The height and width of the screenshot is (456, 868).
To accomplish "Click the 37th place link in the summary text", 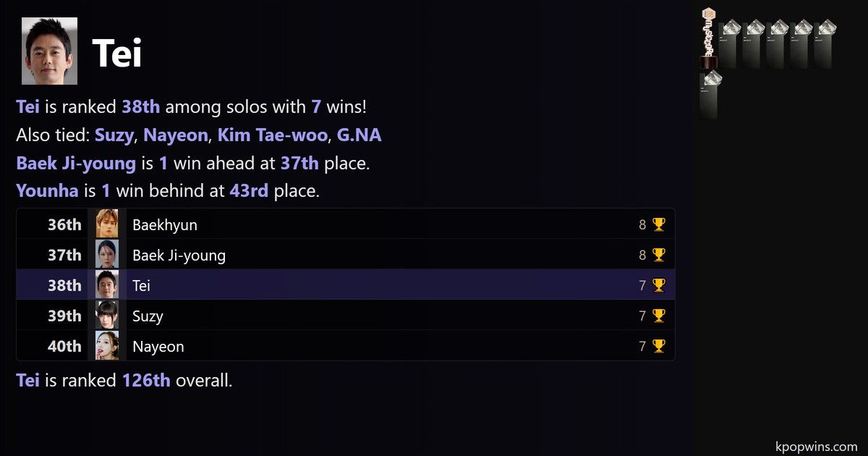I will 299,164.
